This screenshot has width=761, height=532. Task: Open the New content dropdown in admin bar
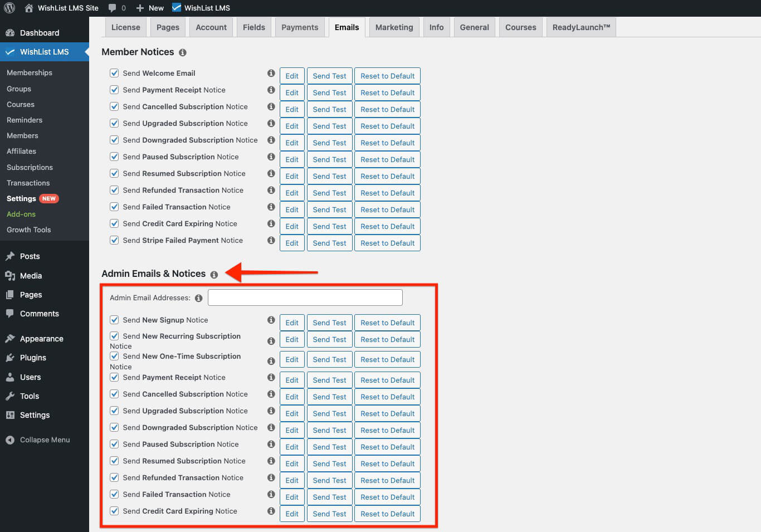(149, 8)
